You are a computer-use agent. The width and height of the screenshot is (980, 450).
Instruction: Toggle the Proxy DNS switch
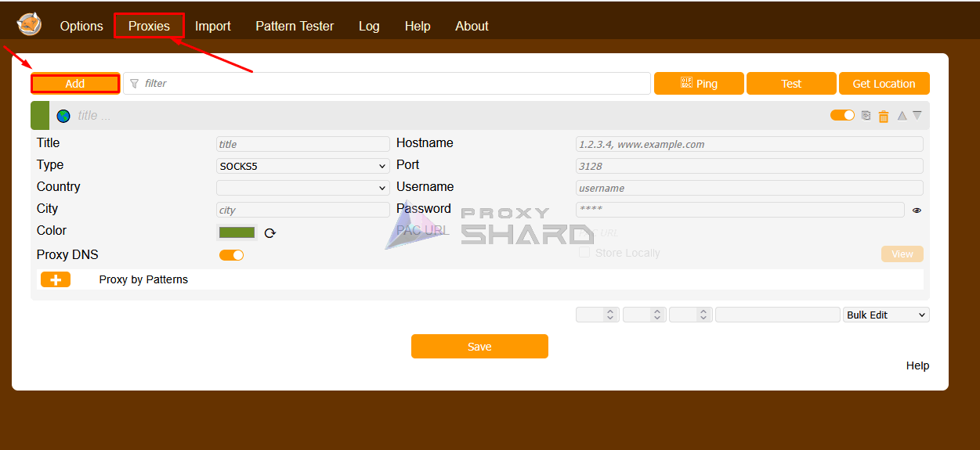(x=231, y=255)
